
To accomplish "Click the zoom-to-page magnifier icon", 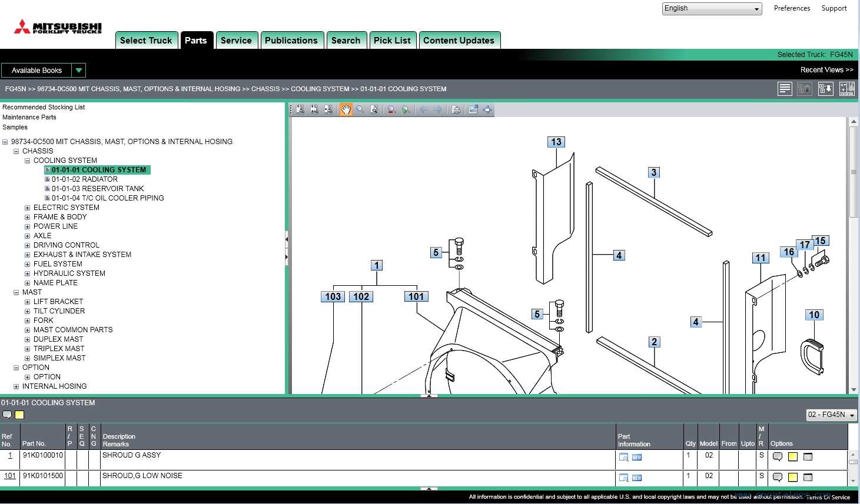I will (x=374, y=109).
